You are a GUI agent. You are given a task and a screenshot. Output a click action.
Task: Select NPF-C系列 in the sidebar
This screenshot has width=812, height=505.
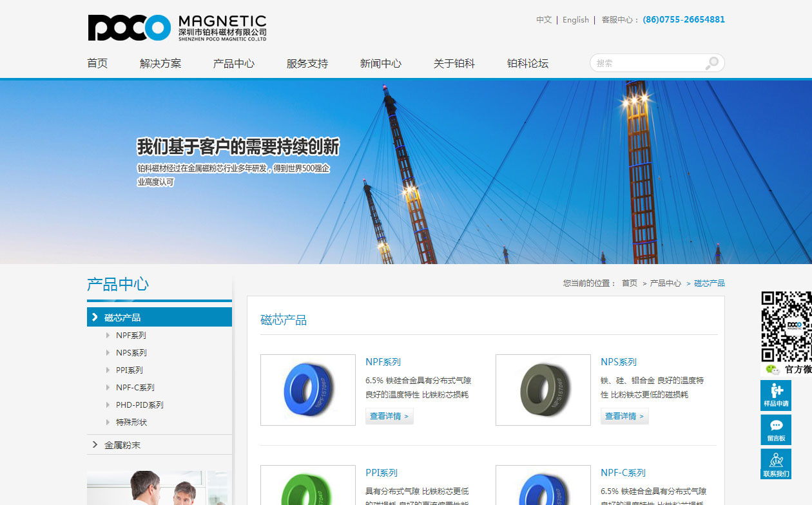click(135, 387)
